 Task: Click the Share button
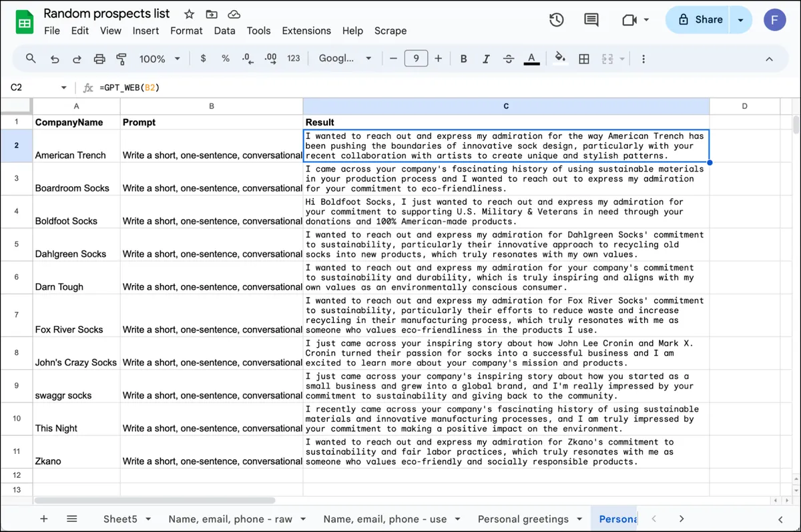point(698,20)
